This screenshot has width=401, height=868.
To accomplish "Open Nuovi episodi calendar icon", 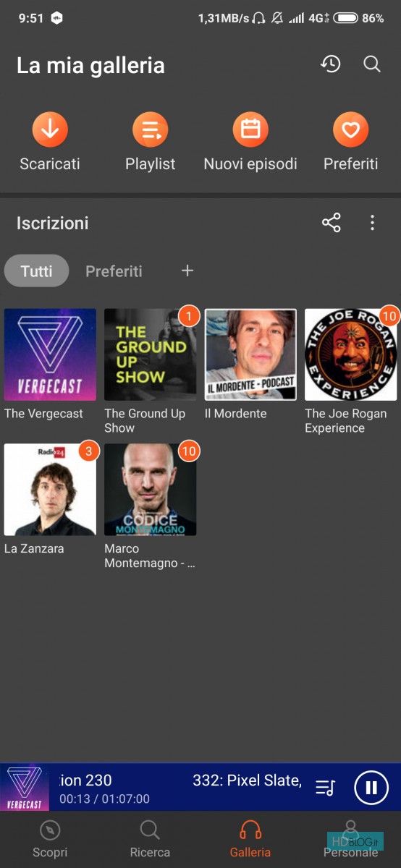I will 250,130.
